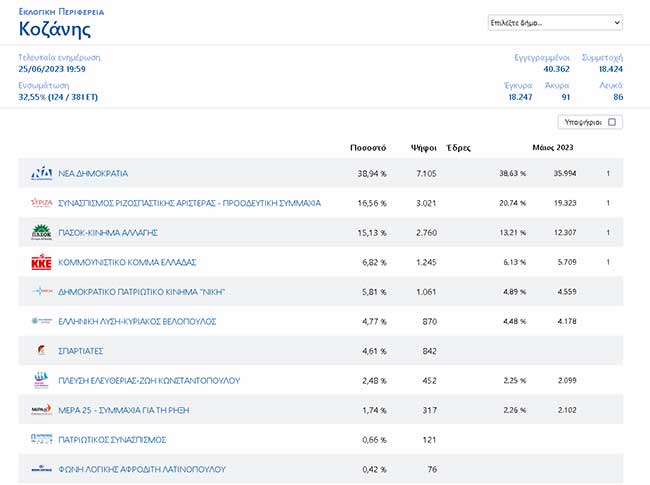Tick the Υποψήφιοι checkbox
650x485 pixels.
click(x=612, y=122)
